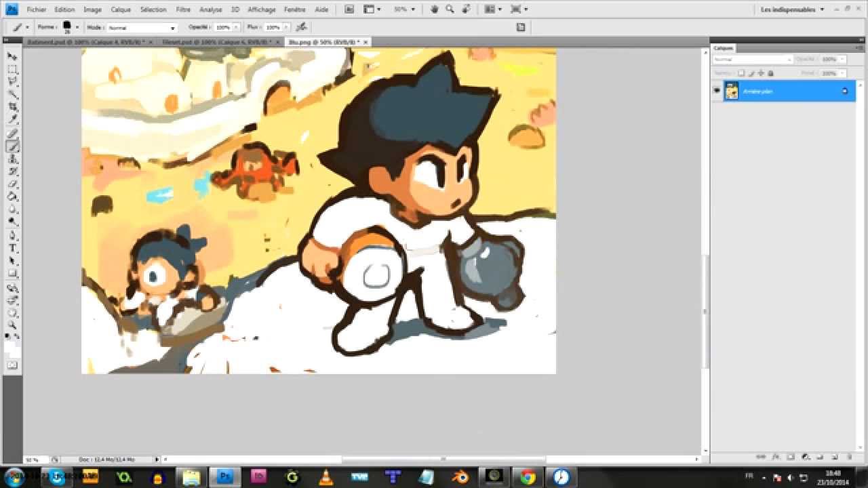Select the Dodge tool

[12, 222]
